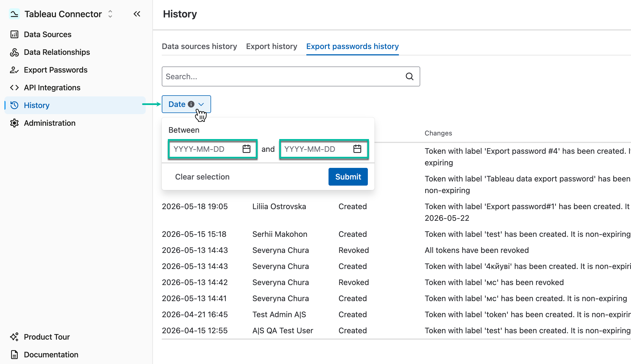Screen dimensions: 631x364
Task: Click the start date YYYY-MM-DD field
Action: point(213,149)
